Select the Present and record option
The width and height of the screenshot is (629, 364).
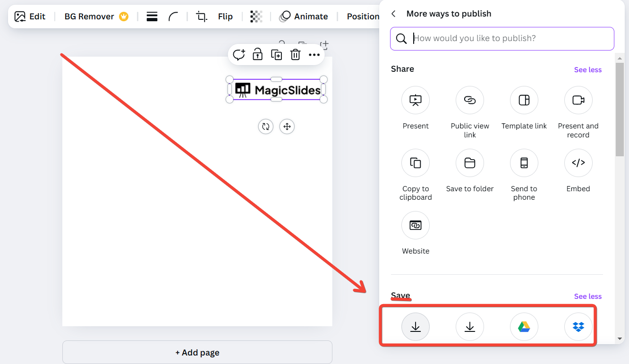tap(578, 112)
